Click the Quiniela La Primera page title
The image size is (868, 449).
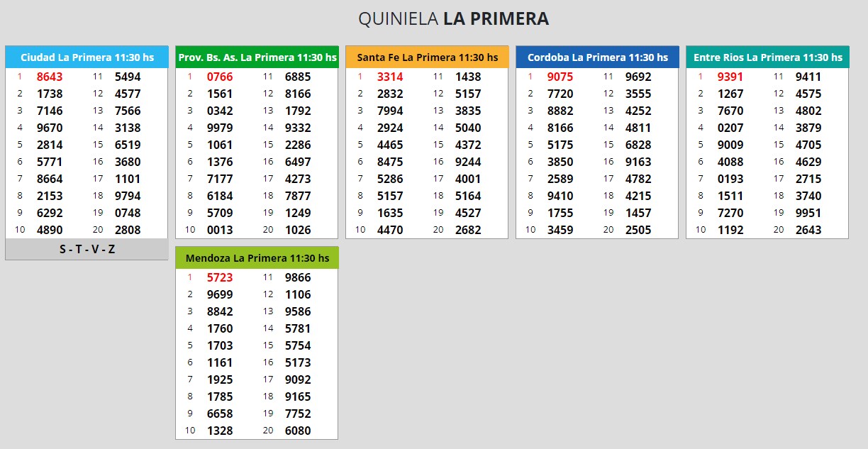click(453, 19)
